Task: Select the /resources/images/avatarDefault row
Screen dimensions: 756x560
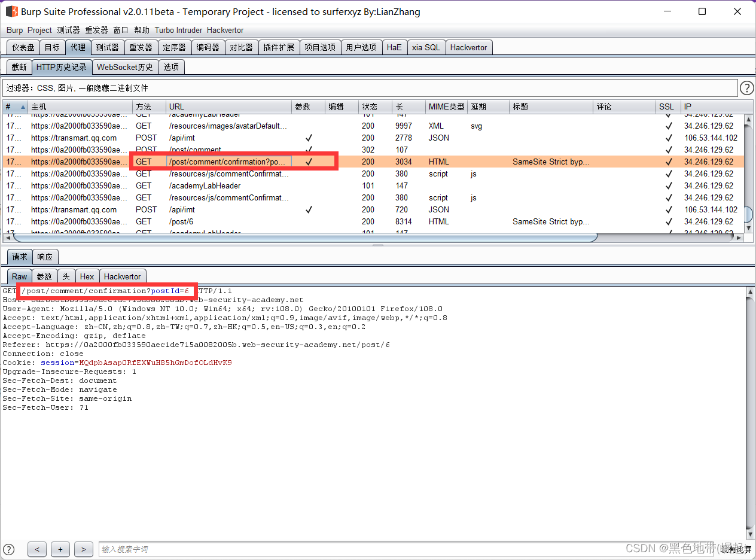Action: [373, 126]
